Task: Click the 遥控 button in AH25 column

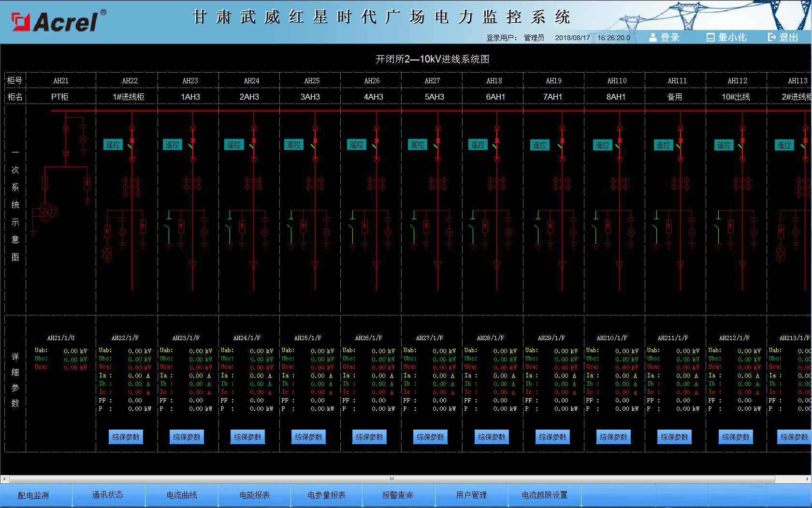Action: [x=294, y=145]
